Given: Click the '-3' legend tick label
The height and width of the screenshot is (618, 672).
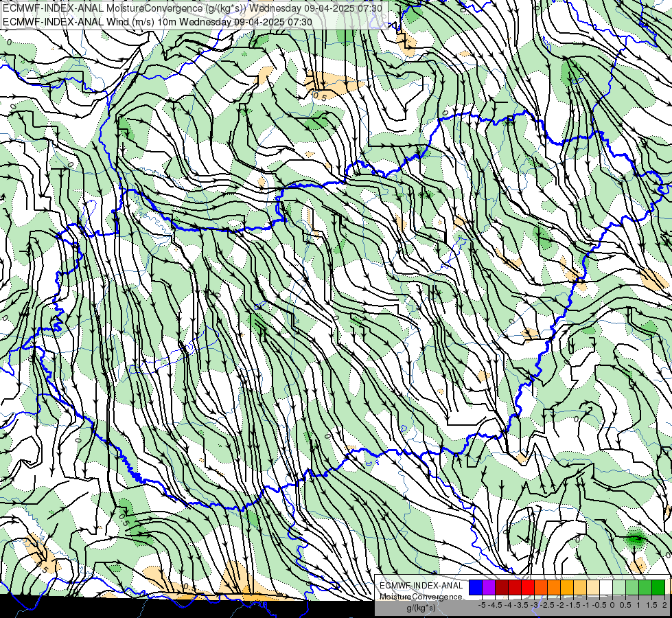Looking at the screenshot, I should tap(535, 605).
